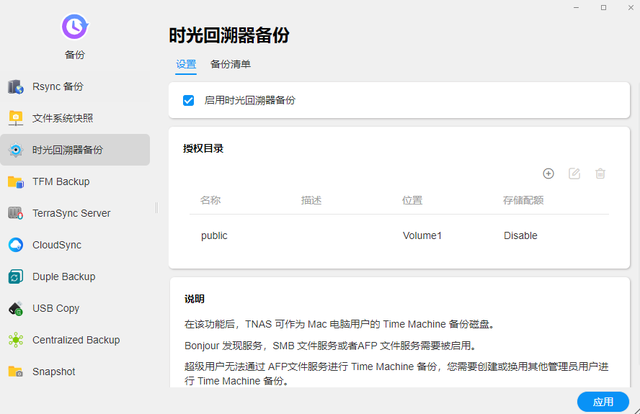Click the 应用 apply button
The width and height of the screenshot is (640, 414).
click(x=603, y=402)
